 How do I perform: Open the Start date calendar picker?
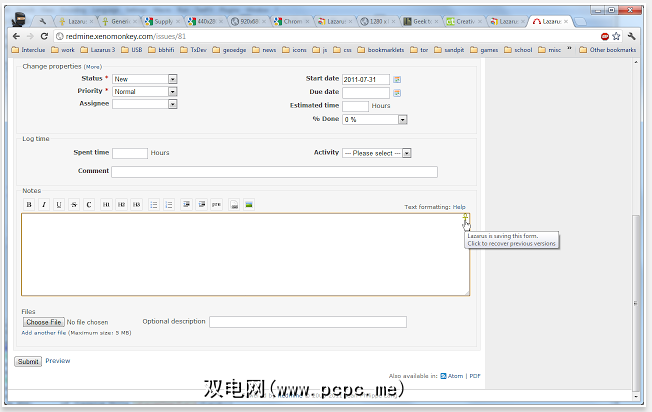pyautogui.click(x=397, y=78)
